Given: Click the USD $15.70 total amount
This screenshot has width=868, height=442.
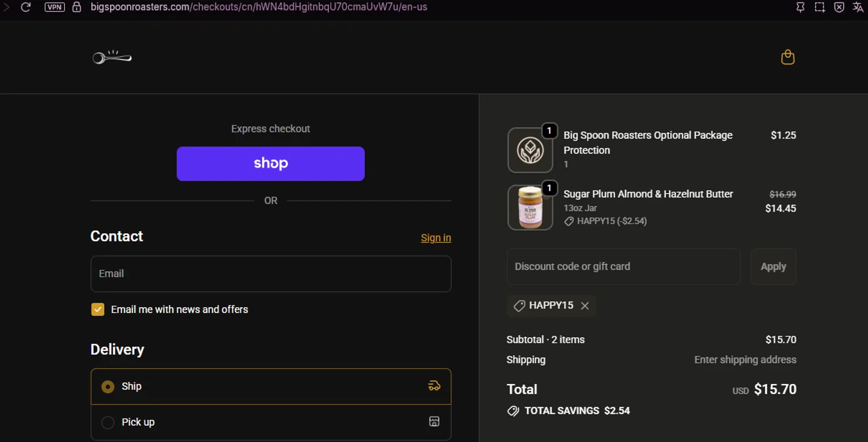Looking at the screenshot, I should [x=764, y=389].
